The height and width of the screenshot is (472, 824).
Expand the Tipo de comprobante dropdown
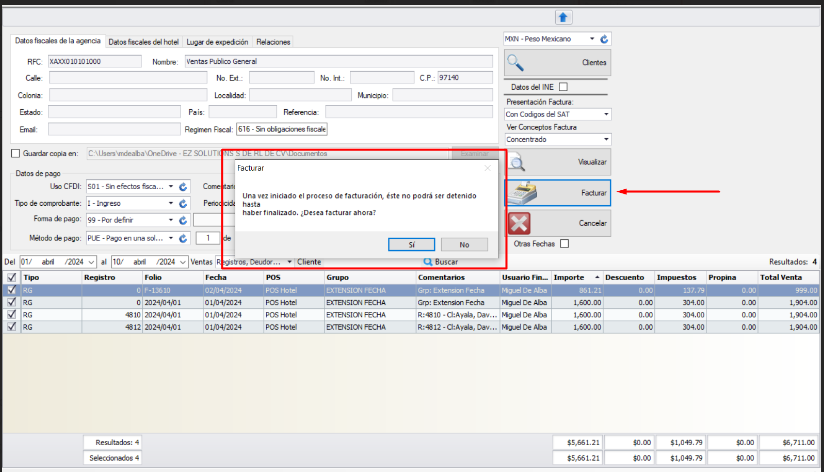tap(171, 203)
